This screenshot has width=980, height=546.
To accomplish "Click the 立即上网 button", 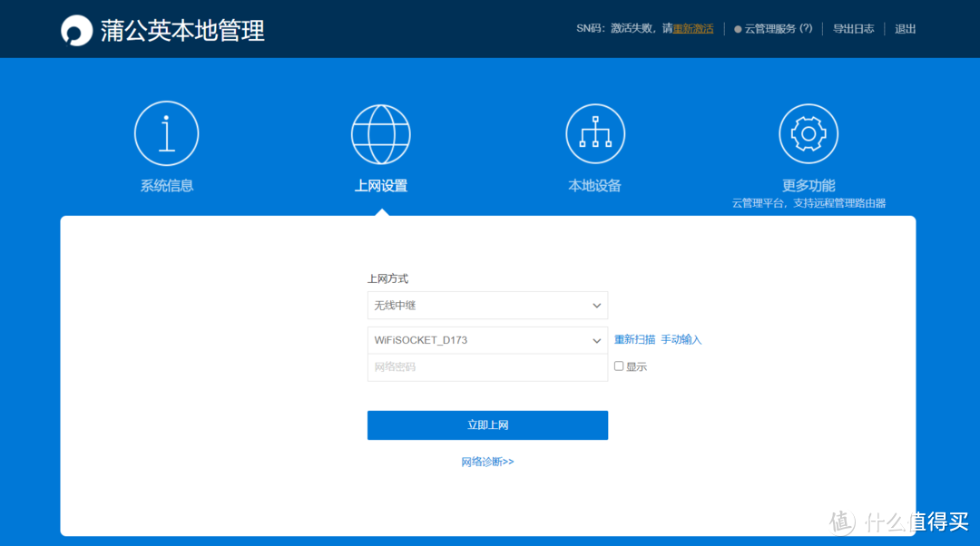I will 487,424.
